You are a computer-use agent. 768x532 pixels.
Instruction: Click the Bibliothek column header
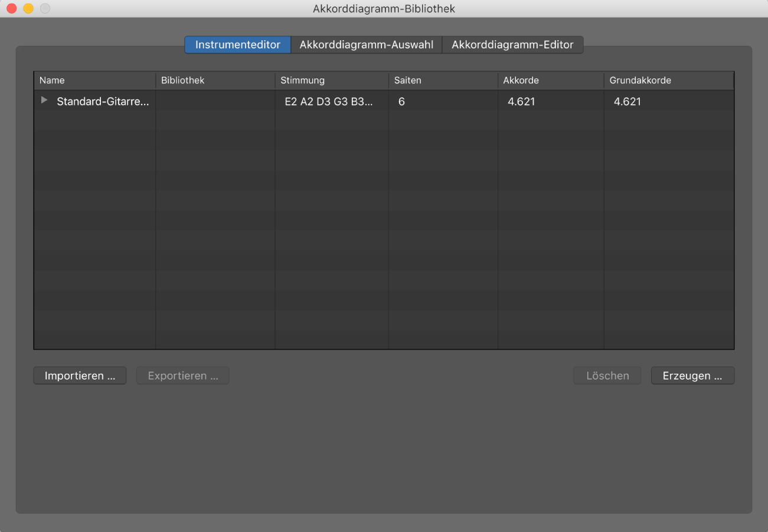tap(215, 80)
